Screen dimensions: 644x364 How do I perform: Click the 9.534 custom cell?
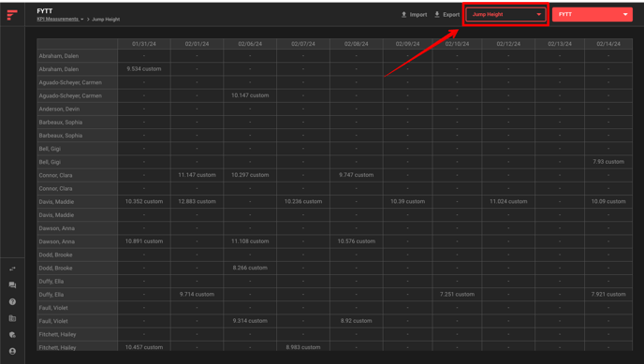(144, 69)
